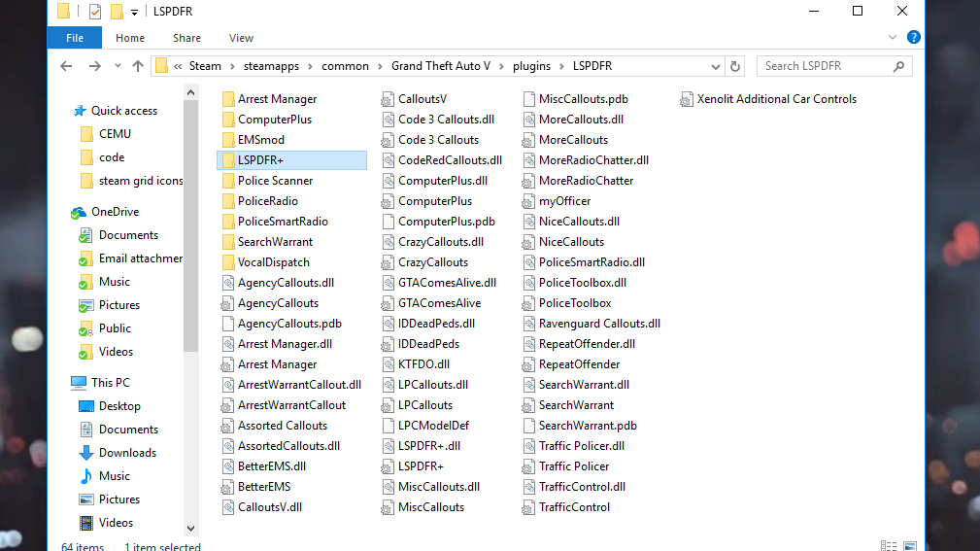Click the Search LSPDFR input field
The width and height of the screenshot is (980, 551).
click(x=834, y=66)
